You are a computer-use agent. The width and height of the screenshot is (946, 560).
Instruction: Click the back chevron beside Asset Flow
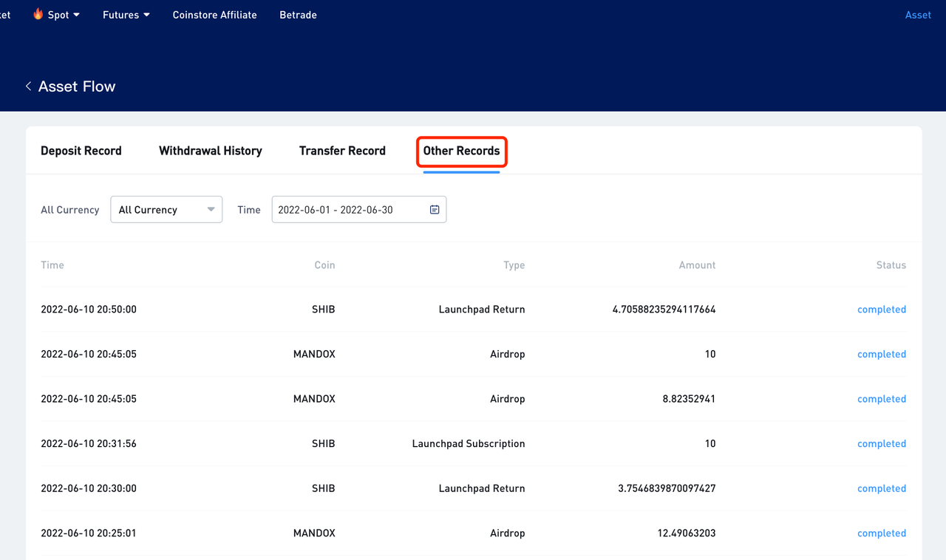click(x=28, y=86)
